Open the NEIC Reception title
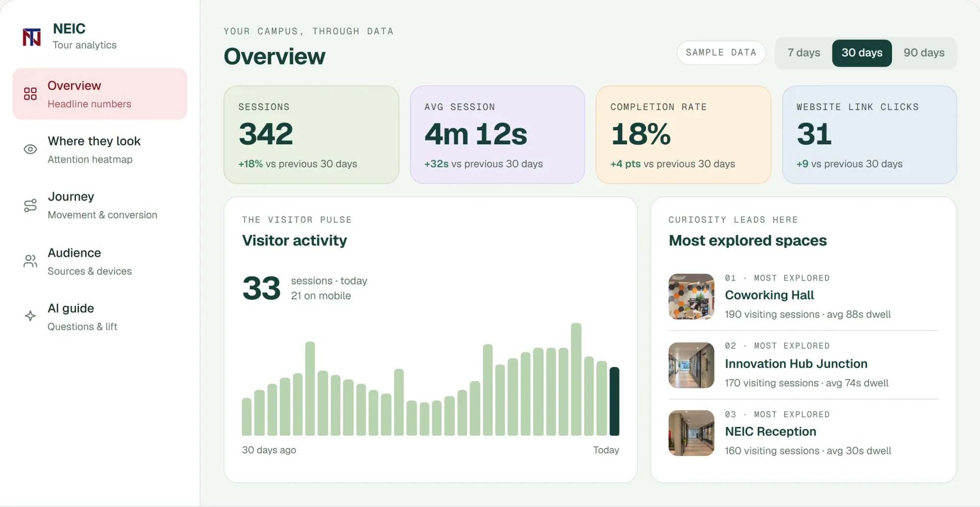 click(x=770, y=431)
